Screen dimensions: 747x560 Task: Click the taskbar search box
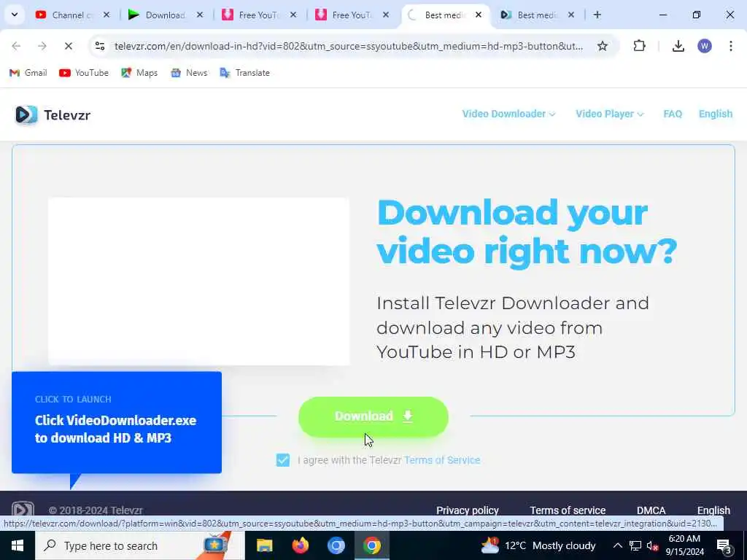coord(140,545)
